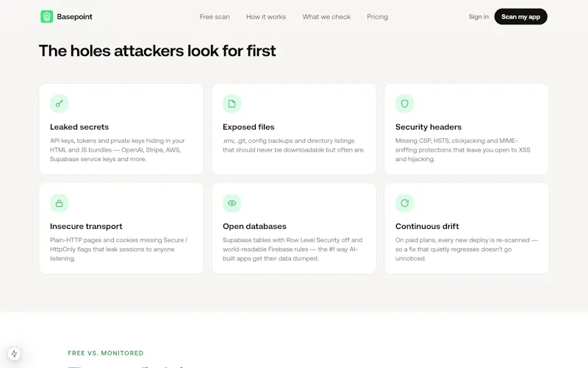Click description starting 'Missing CSP, HSTS, clickjacking'

pos(463,150)
